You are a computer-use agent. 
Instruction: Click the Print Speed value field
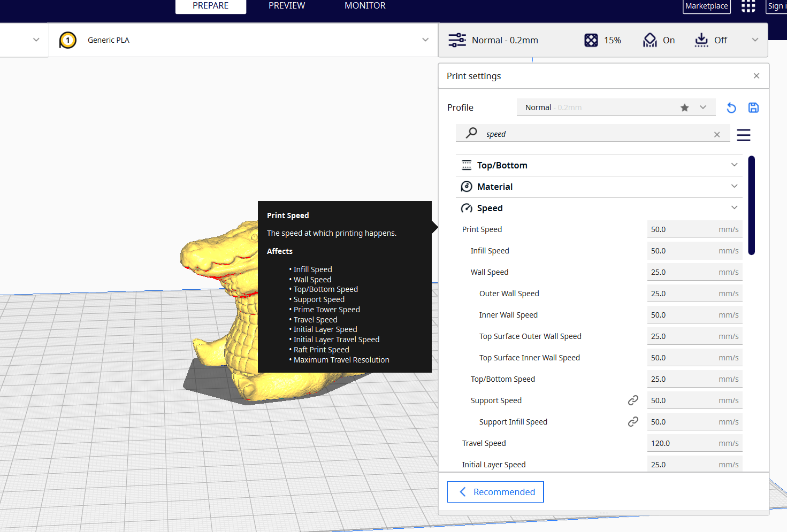pos(694,229)
